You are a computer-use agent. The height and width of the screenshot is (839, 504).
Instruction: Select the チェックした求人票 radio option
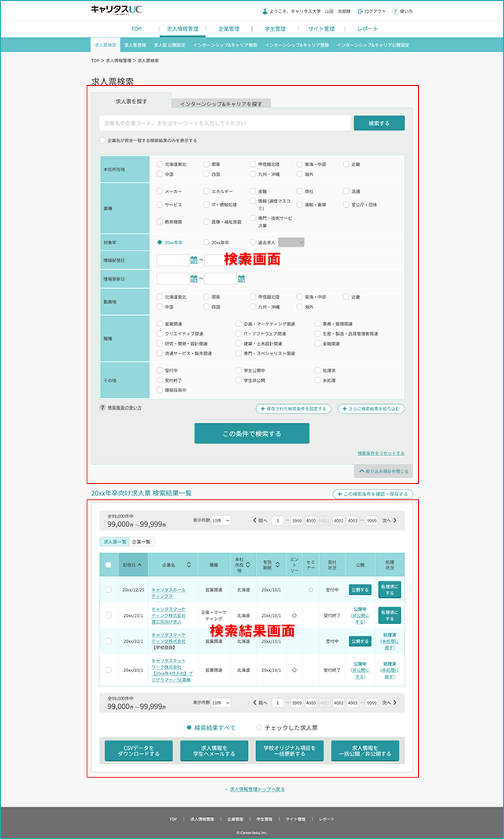tap(260, 728)
